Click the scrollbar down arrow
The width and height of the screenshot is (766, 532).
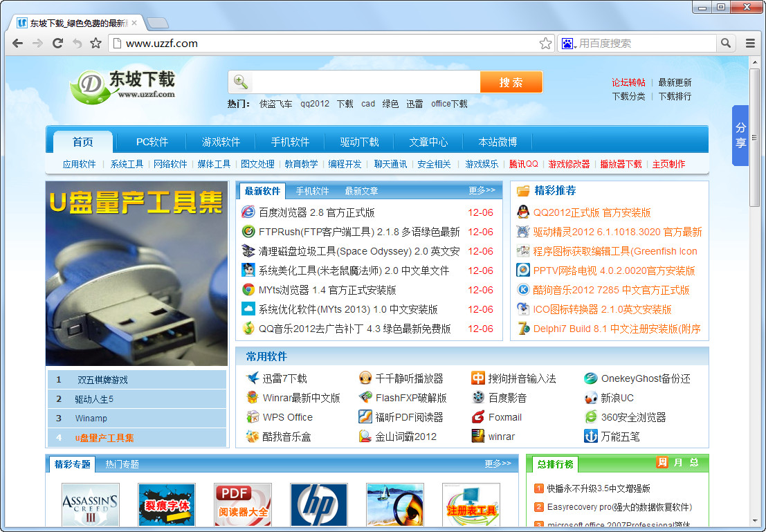point(755,522)
